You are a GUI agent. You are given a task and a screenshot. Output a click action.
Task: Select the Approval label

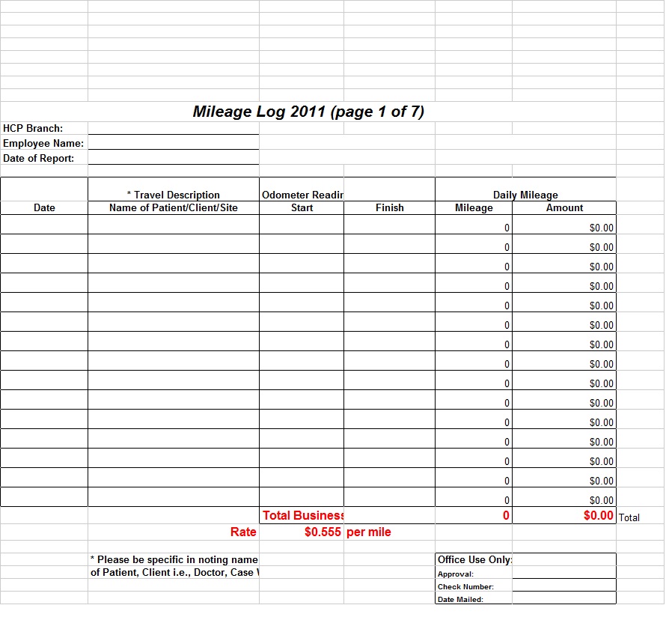(x=456, y=574)
